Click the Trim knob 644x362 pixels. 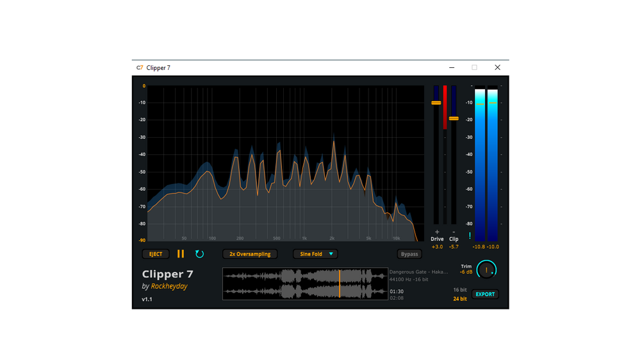487,270
